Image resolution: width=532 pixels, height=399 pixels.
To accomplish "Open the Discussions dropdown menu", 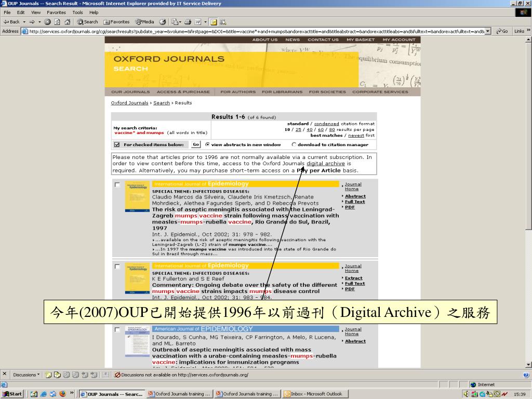I will [26, 375].
